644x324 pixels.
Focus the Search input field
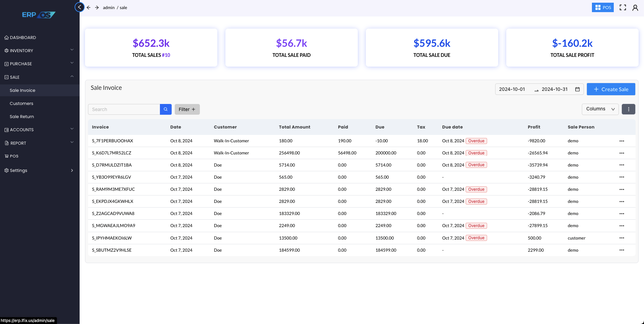tap(124, 109)
